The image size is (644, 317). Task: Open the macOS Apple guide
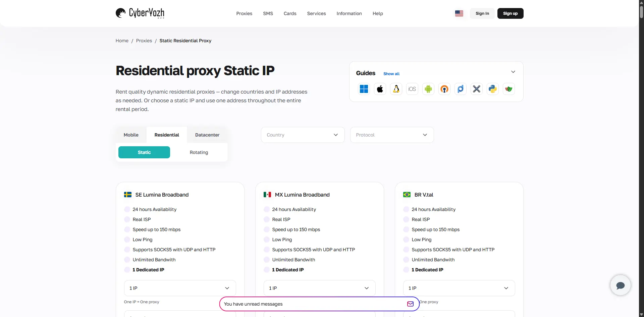pos(380,89)
